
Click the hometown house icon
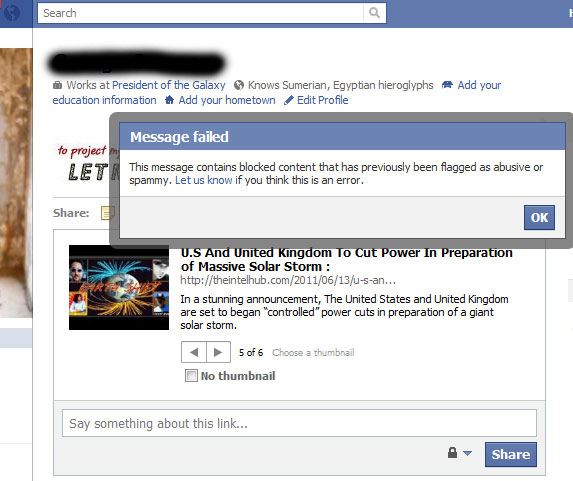[x=169, y=100]
